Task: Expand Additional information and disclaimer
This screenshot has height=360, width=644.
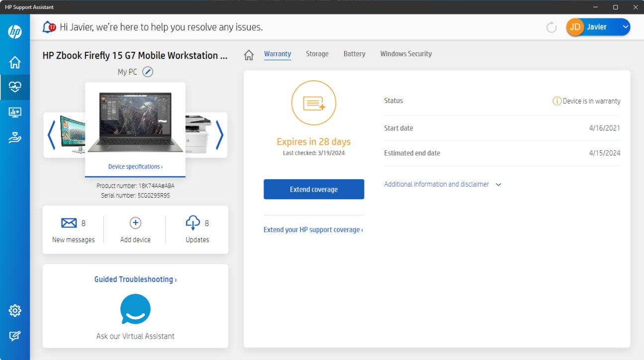Action: point(443,184)
